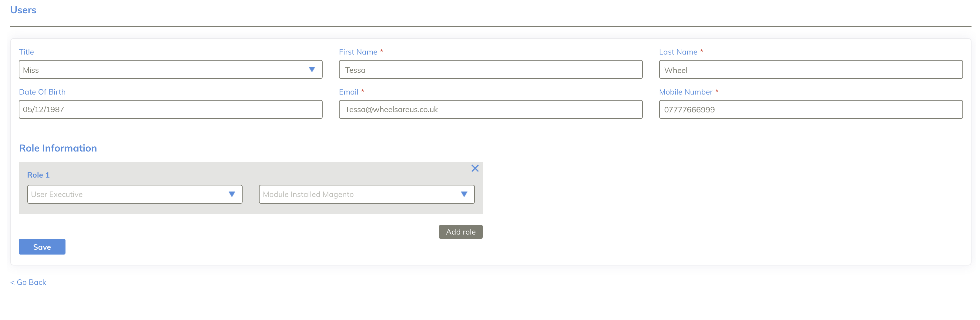
Task: Focus the Mobile Number input box
Action: [x=810, y=109]
